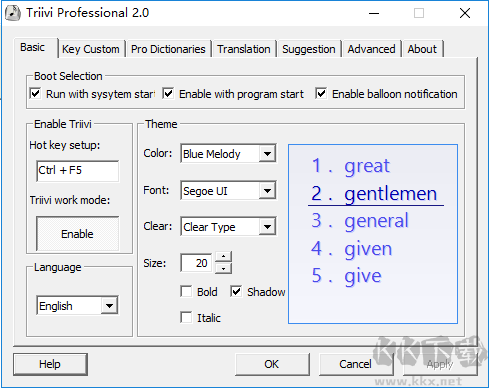Toggle Run with system start checkbox
The width and height of the screenshot is (489, 388).
coord(35,94)
